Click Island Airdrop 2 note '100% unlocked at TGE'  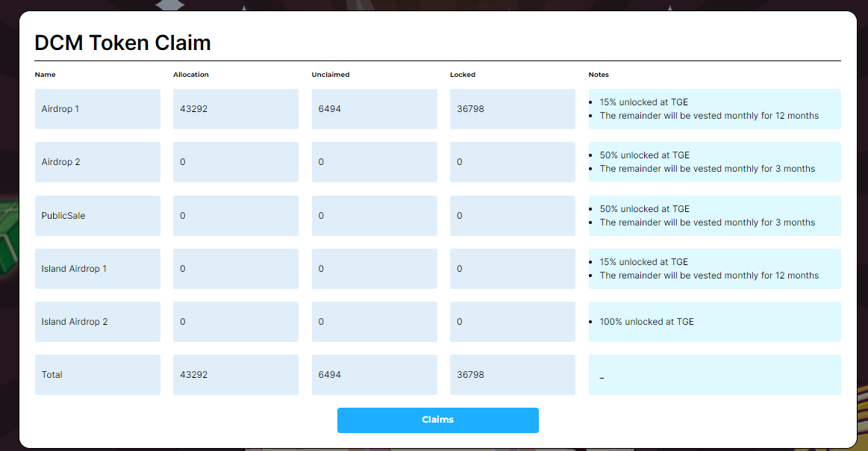(x=646, y=322)
